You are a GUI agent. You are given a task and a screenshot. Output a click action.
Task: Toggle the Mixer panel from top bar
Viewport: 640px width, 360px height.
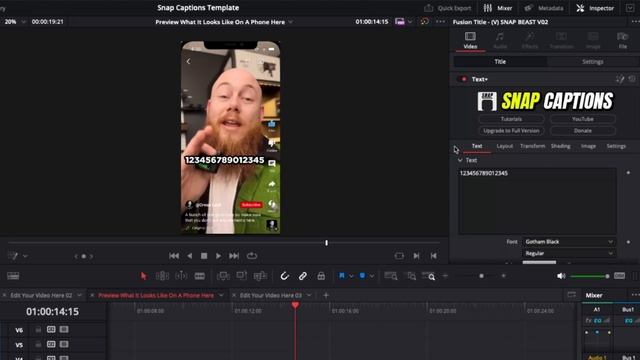click(x=498, y=8)
